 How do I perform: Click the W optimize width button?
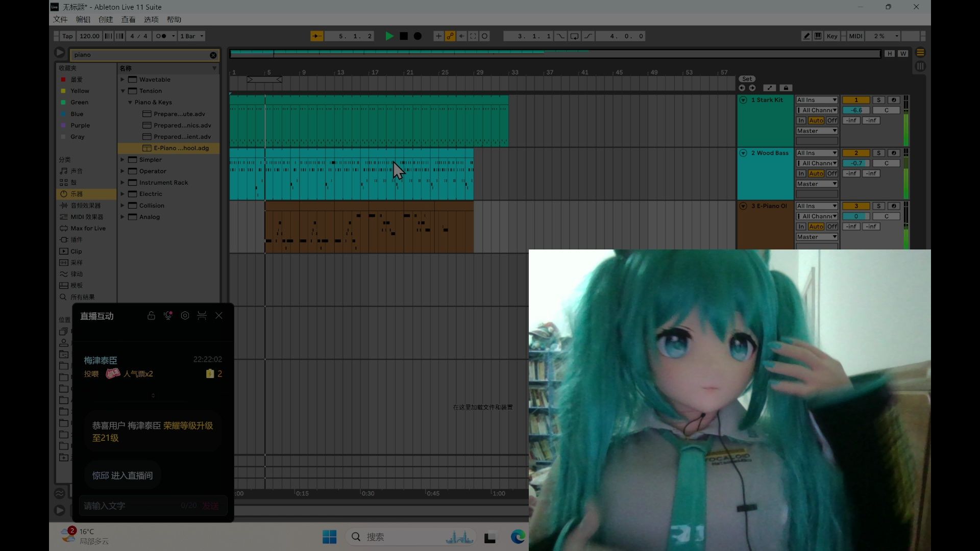pos(903,54)
